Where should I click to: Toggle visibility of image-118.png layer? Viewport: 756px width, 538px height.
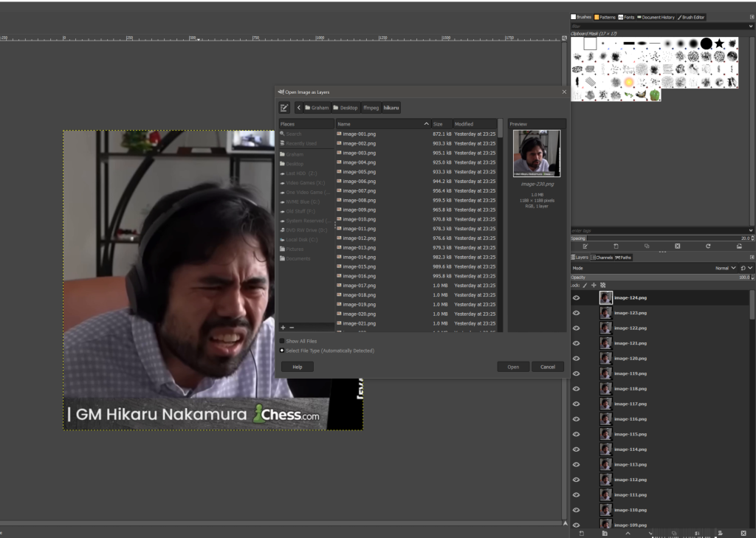coord(577,388)
